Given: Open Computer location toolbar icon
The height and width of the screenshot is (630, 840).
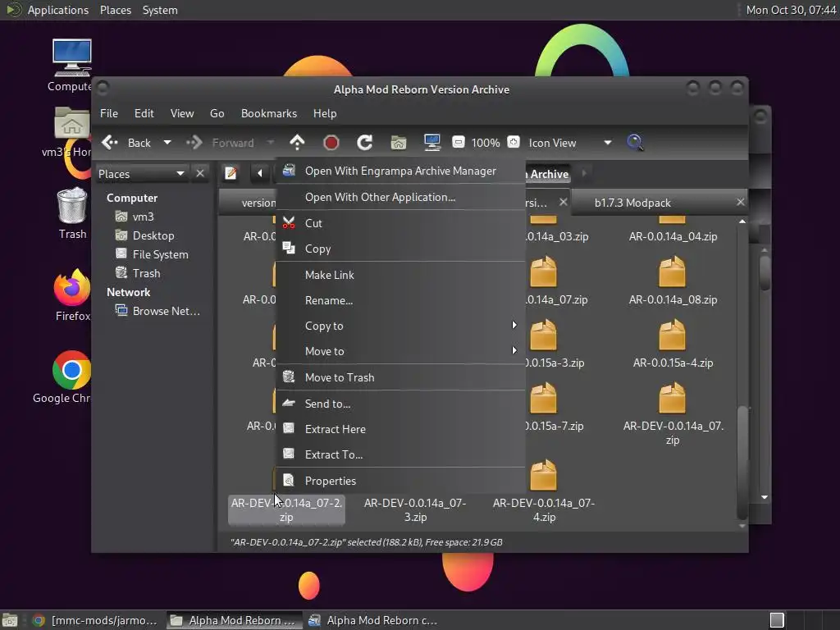Looking at the screenshot, I should pyautogui.click(x=431, y=143).
